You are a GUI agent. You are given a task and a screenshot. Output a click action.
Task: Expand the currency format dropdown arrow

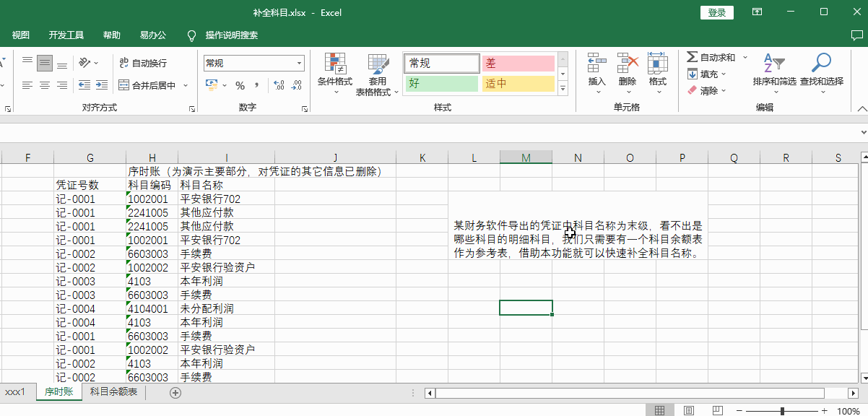225,85
